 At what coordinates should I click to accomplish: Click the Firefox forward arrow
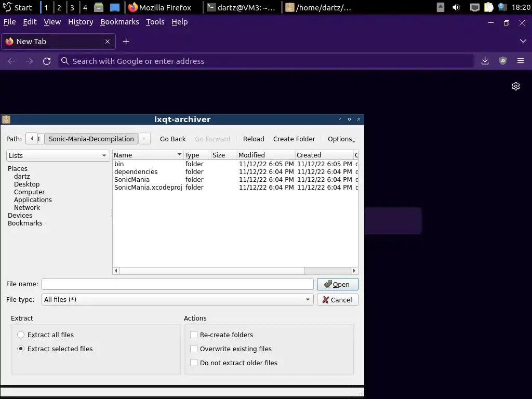point(29,61)
